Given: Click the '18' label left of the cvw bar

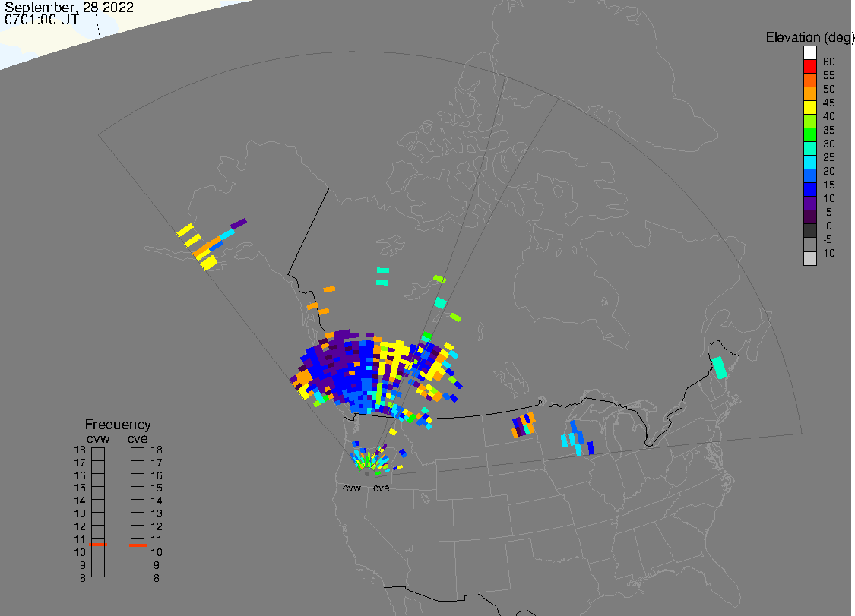Looking at the screenshot, I should click(80, 450).
